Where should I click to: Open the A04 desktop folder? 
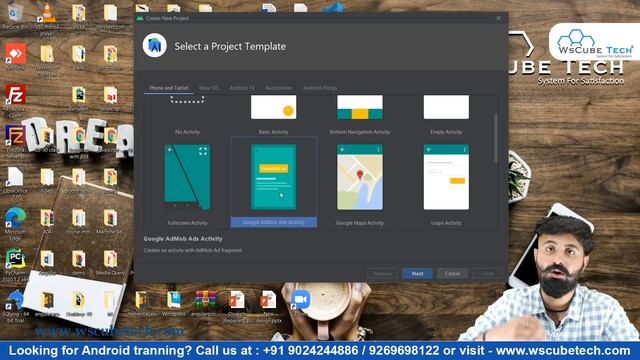pyautogui.click(x=47, y=222)
